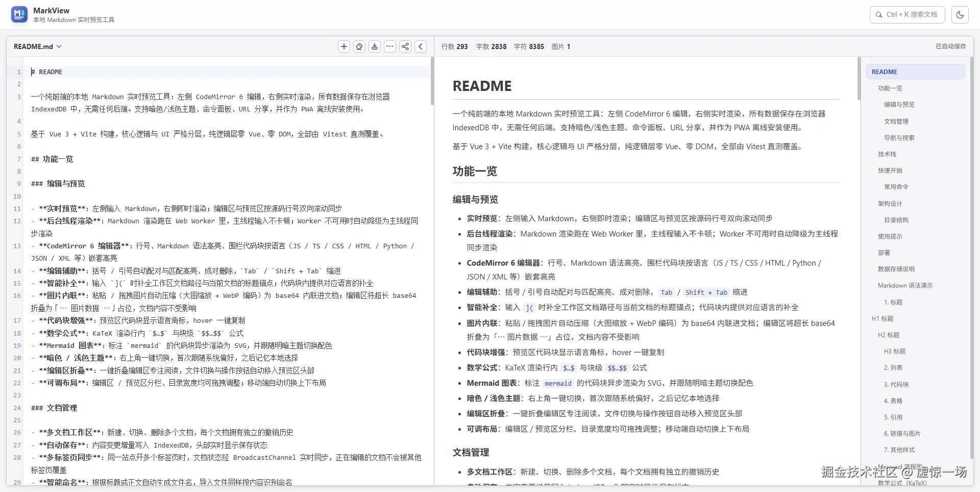Go to 常用命令 in the outline

coord(896,187)
